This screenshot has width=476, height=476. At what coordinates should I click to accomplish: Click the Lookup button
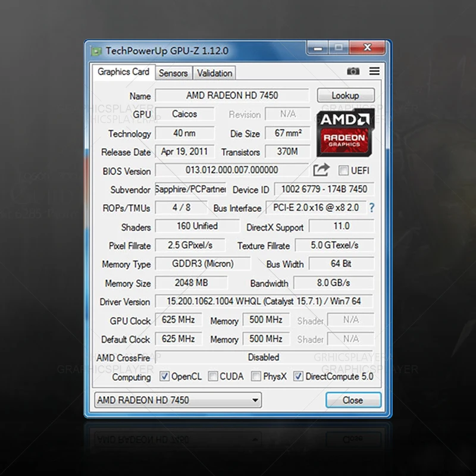pos(346,96)
